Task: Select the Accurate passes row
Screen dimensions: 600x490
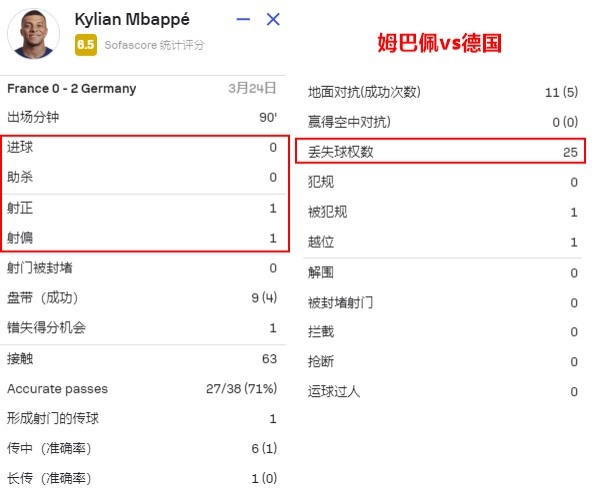Action: [x=142, y=389]
